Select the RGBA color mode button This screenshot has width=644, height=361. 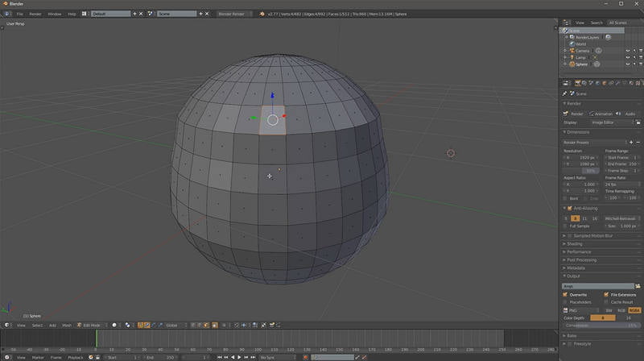pos(634,309)
